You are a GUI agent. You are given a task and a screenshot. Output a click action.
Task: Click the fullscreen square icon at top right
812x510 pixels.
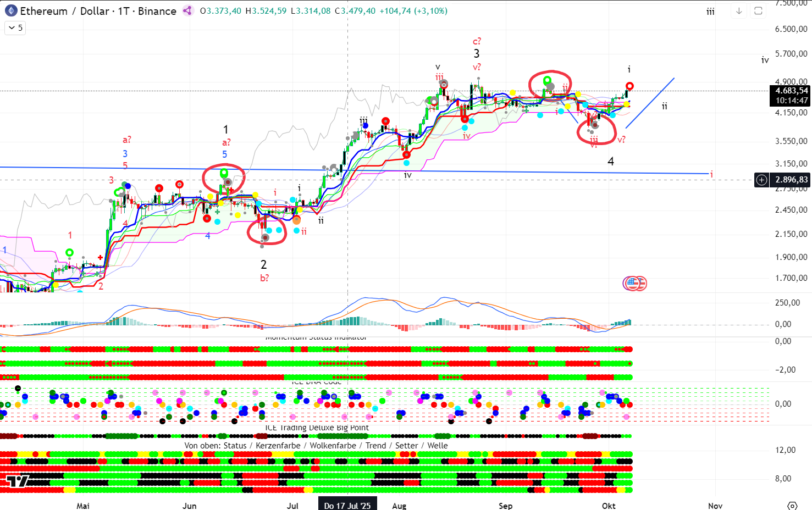tap(758, 11)
